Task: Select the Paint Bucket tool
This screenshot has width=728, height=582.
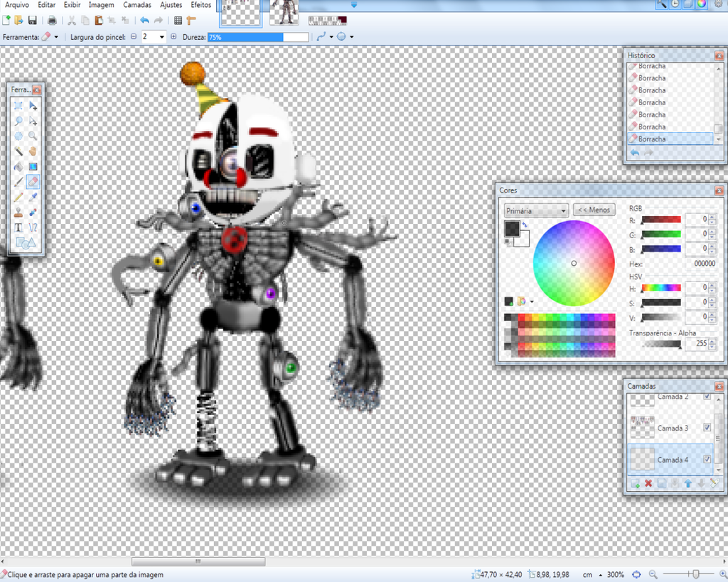Action: [x=18, y=166]
